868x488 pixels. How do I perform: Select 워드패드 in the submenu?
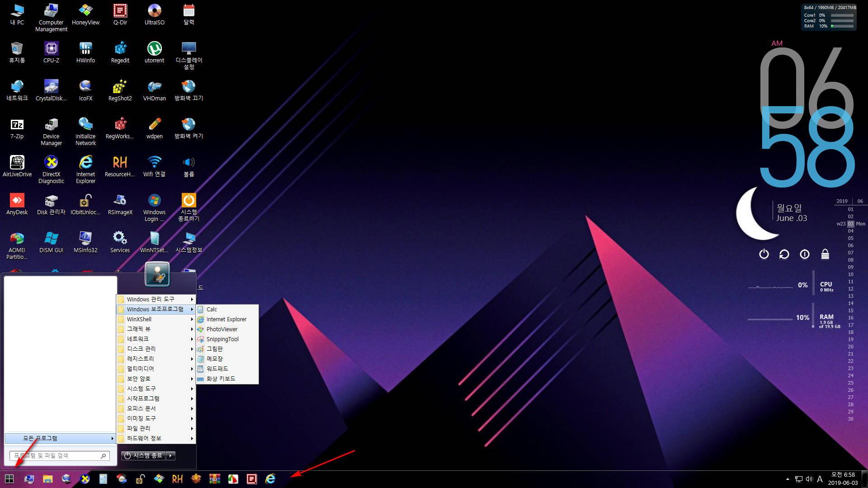tap(227, 369)
